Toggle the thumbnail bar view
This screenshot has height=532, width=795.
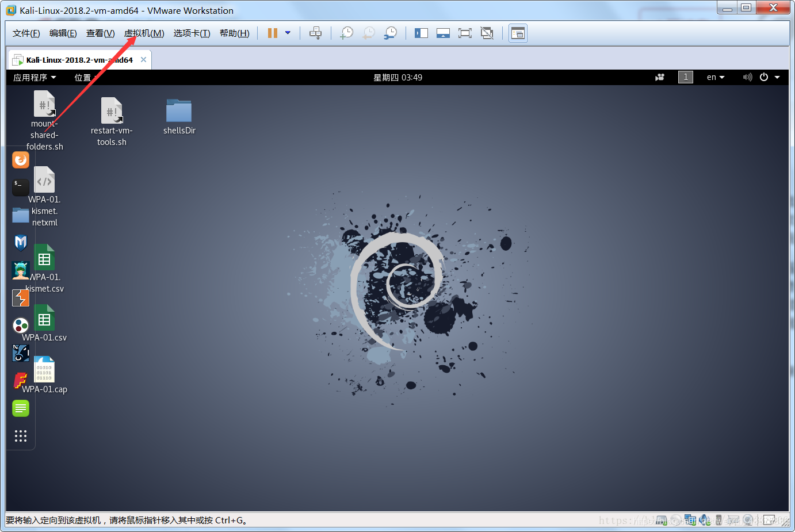coord(443,33)
